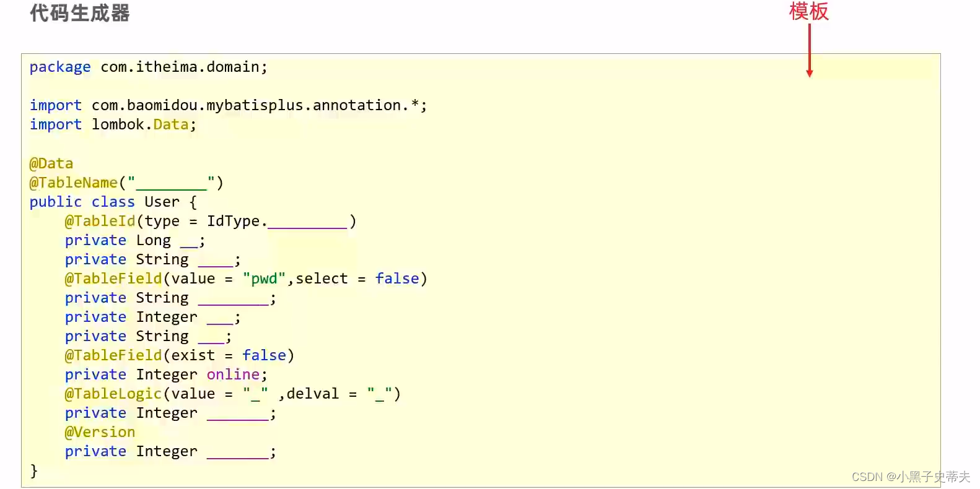
Task: Click the @TableLogic annotation line
Action: coord(233,394)
